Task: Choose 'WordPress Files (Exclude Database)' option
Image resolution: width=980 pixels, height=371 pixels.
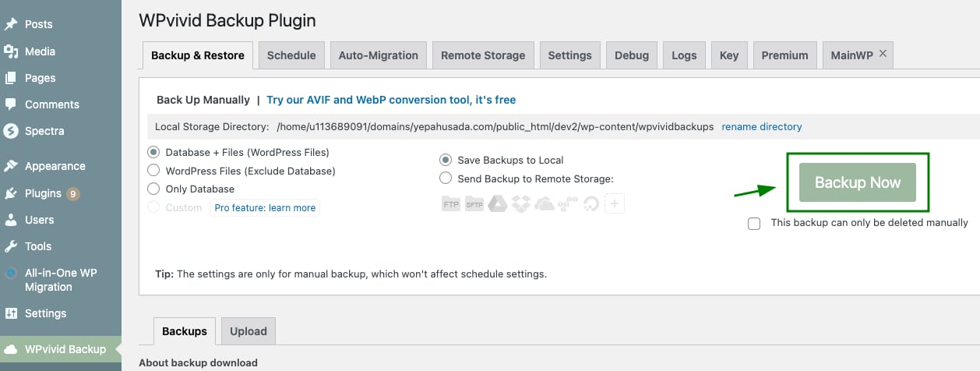Action: point(153,171)
